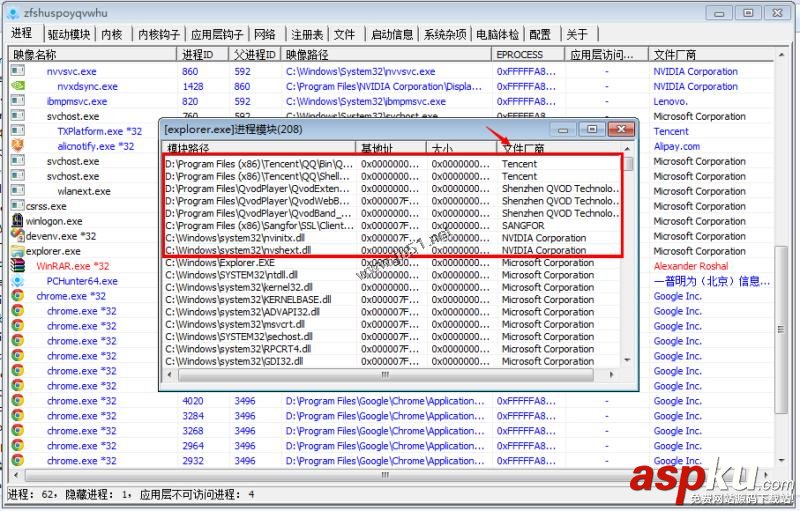Open the 进程 tab
The width and height of the screenshot is (800, 511).
22,34
